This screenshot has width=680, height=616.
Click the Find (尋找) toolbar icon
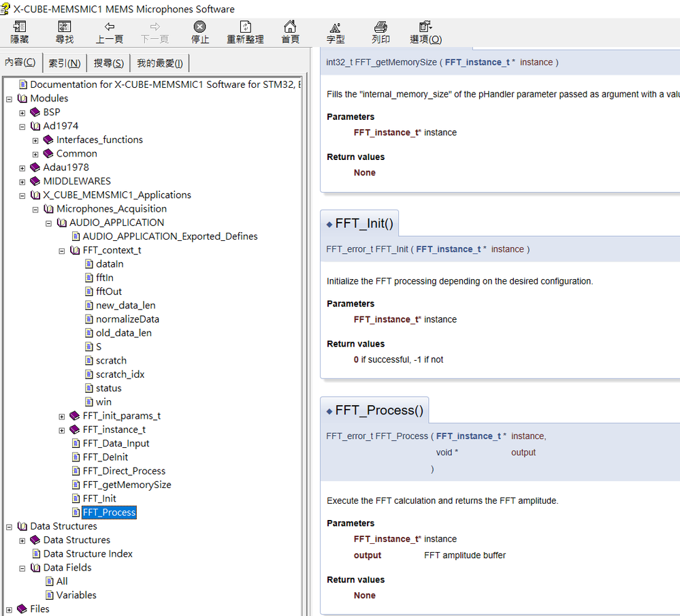[64, 27]
